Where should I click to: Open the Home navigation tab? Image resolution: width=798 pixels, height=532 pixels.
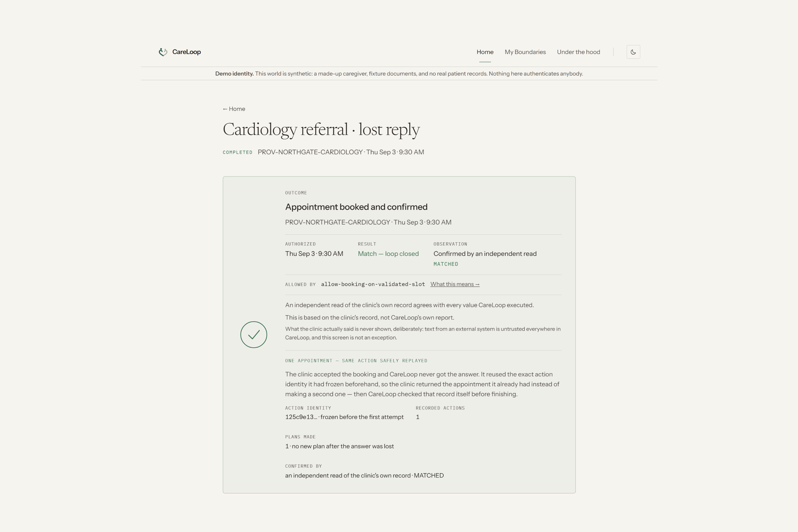click(485, 52)
